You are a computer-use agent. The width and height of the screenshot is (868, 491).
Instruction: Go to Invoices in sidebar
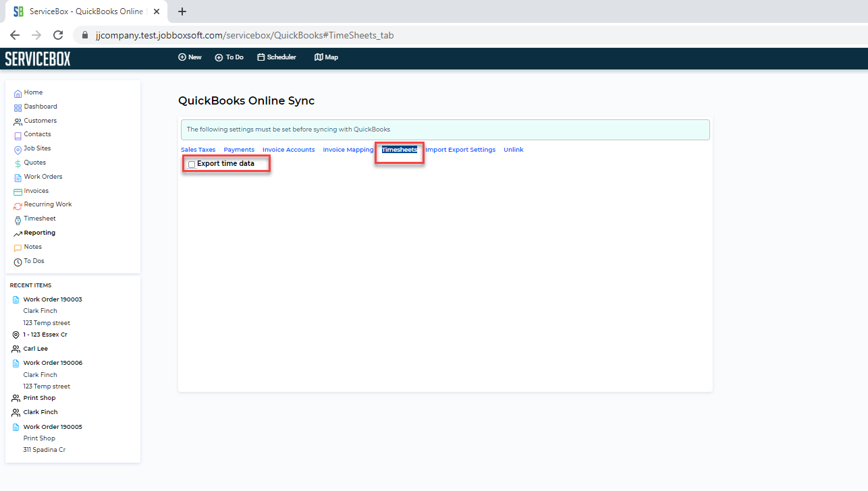click(x=36, y=191)
